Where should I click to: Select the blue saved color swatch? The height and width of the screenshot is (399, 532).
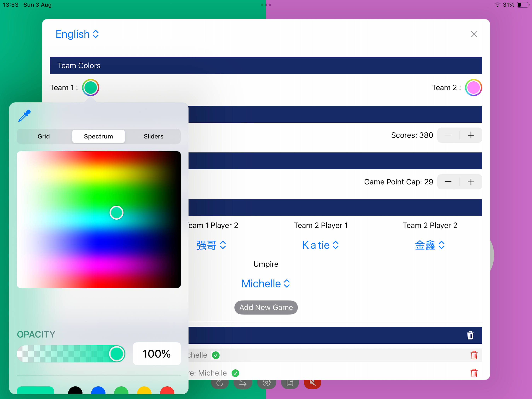[98, 390]
